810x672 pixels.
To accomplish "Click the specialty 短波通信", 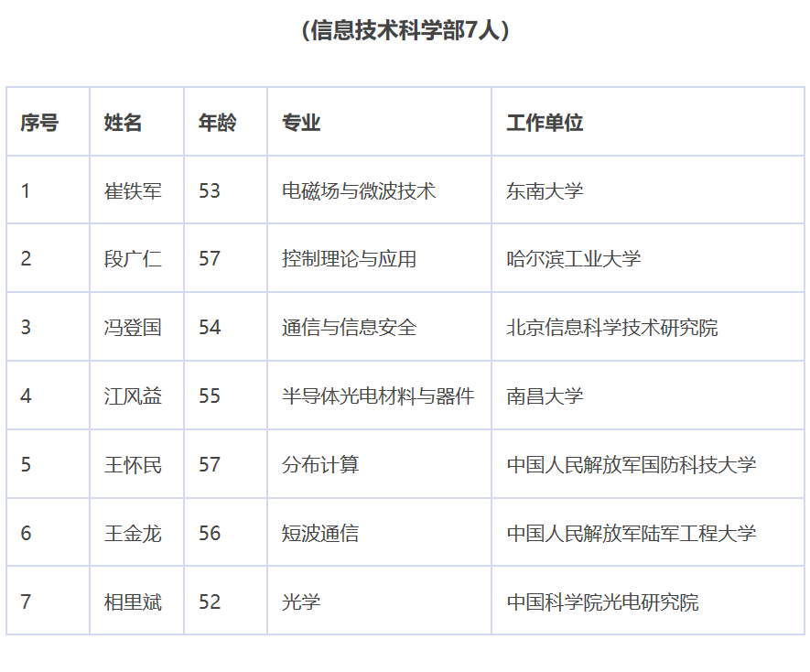I will (x=320, y=533).
